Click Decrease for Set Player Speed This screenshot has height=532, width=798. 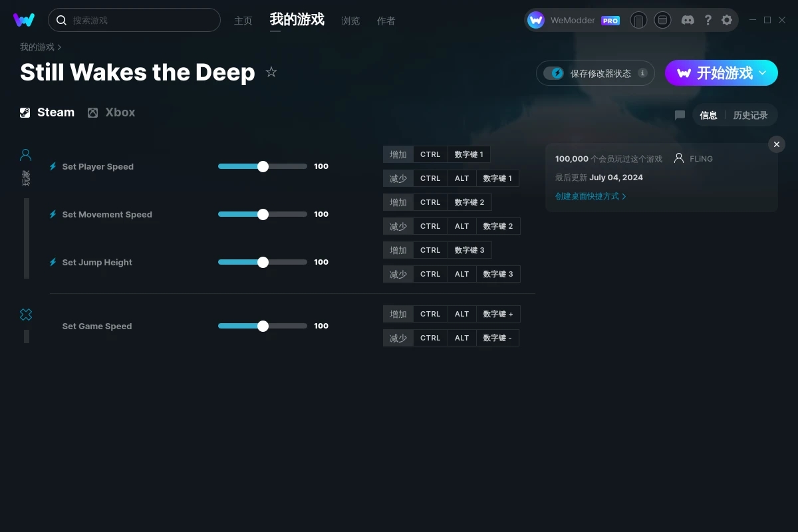click(x=398, y=178)
